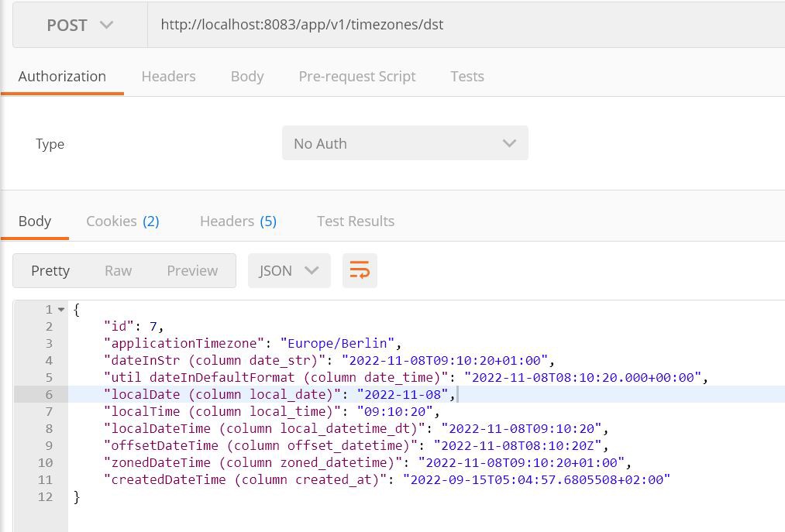Expand the No Auth type dropdown
This screenshot has width=785, height=532.
click(x=405, y=143)
